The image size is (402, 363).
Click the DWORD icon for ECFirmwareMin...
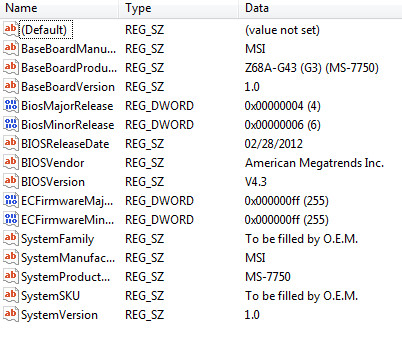[10, 219]
